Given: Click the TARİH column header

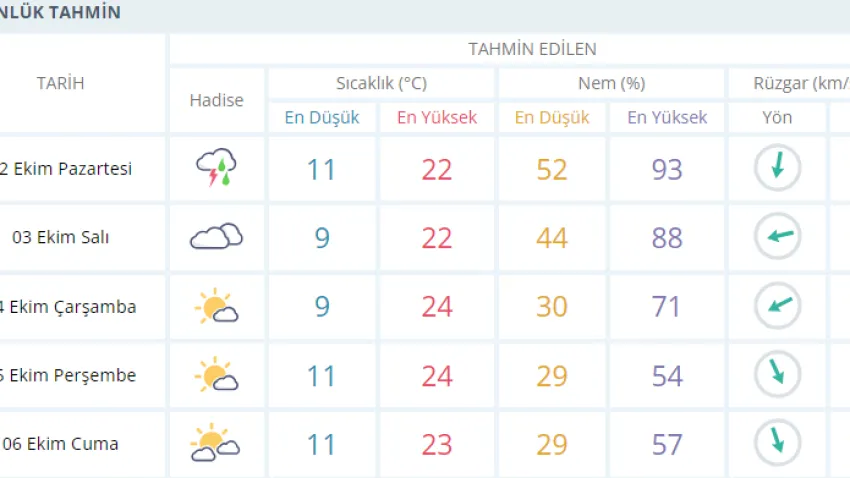Looking at the screenshot, I should pyautogui.click(x=60, y=83).
